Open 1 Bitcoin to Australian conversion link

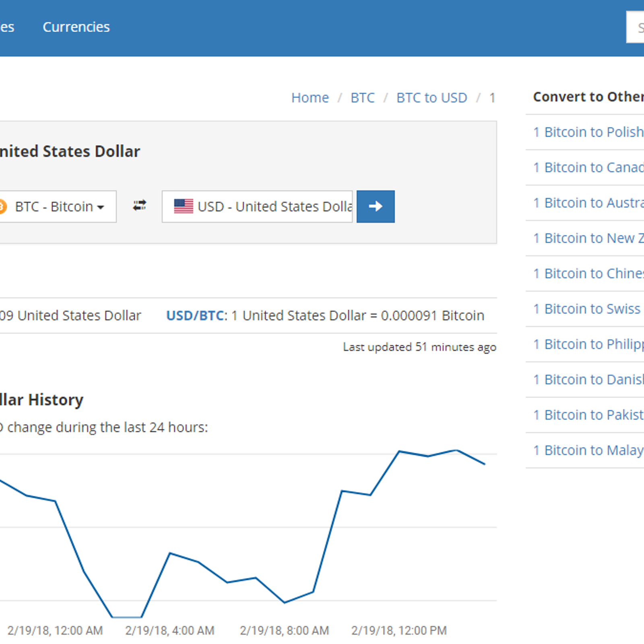[588, 203]
